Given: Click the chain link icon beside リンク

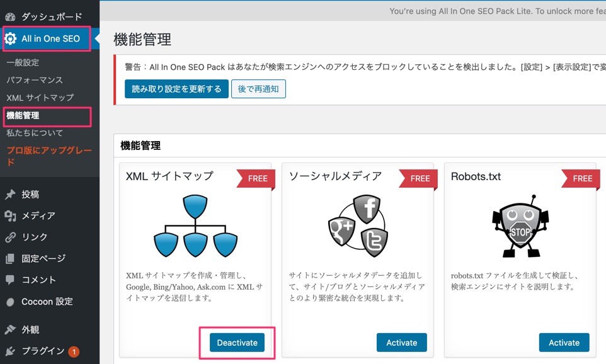Looking at the screenshot, I should 11,237.
